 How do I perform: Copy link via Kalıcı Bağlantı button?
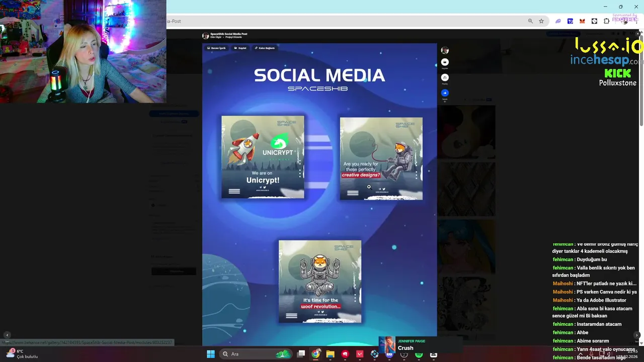coord(265,48)
